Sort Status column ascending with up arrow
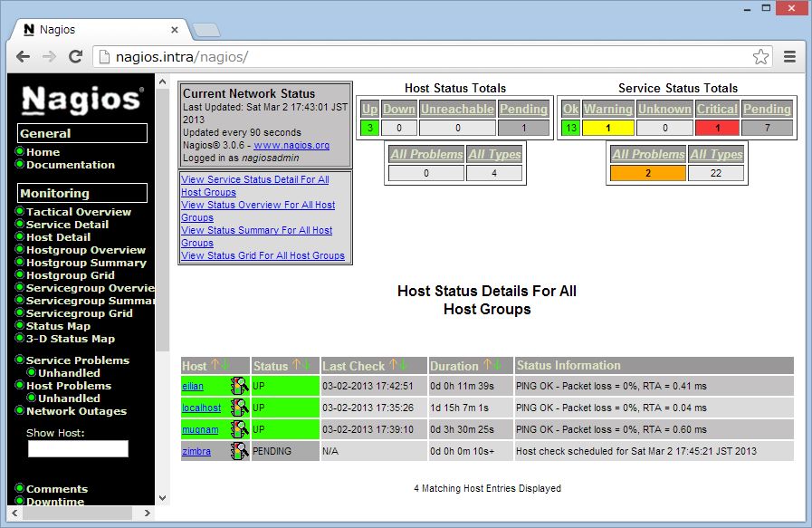The width and height of the screenshot is (812, 528). click(x=296, y=365)
